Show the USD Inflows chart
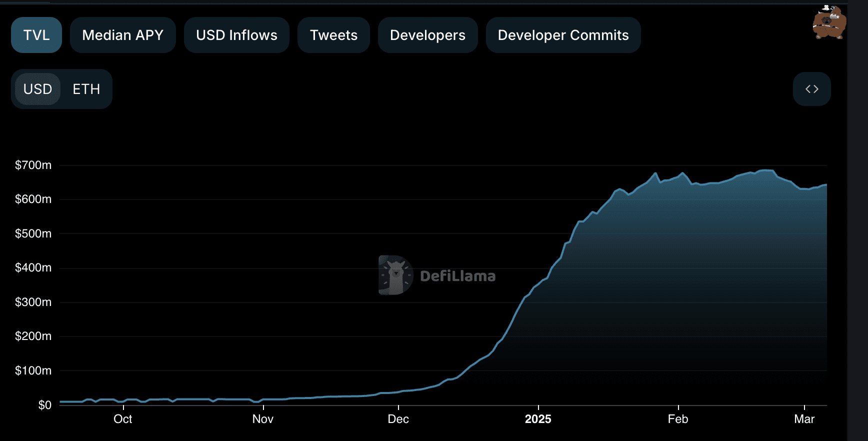Image resolution: width=868 pixels, height=441 pixels. (x=236, y=35)
